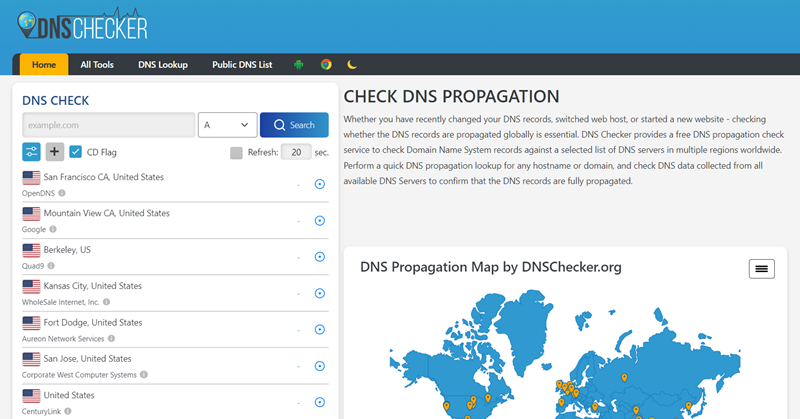Show WholeSale Internet, Inc. info icon

pos(106,302)
